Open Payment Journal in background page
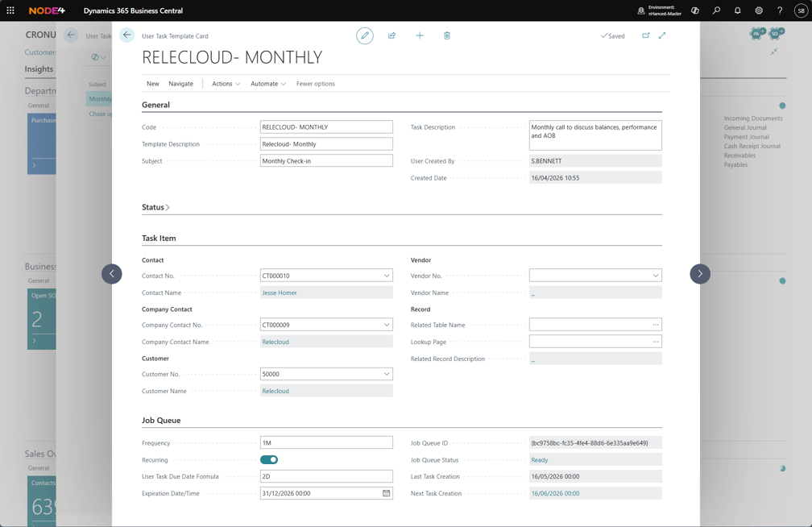812x527 pixels. 746,137
